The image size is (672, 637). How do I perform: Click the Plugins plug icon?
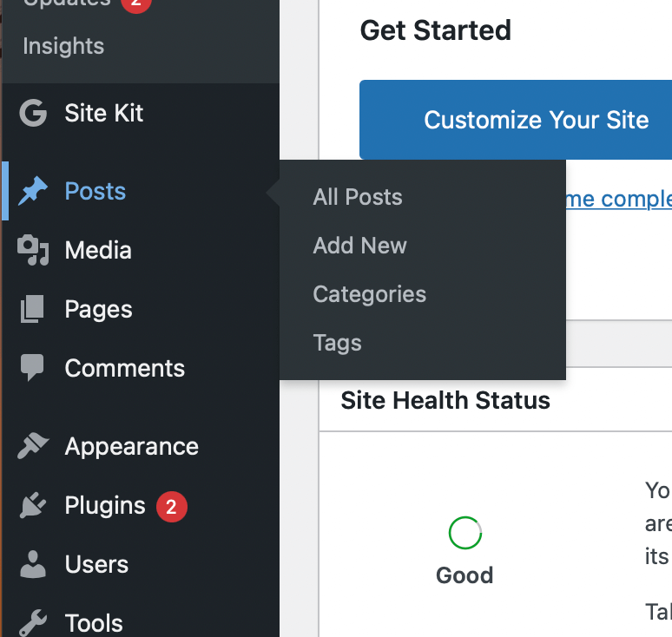click(33, 505)
